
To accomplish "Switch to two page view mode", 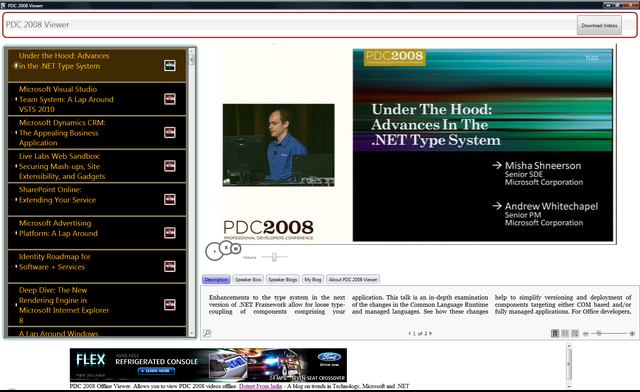I will (x=565, y=334).
